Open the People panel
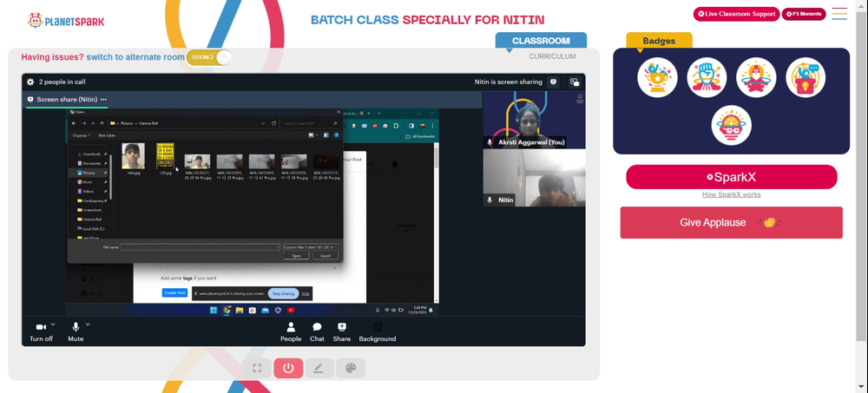 point(291,328)
